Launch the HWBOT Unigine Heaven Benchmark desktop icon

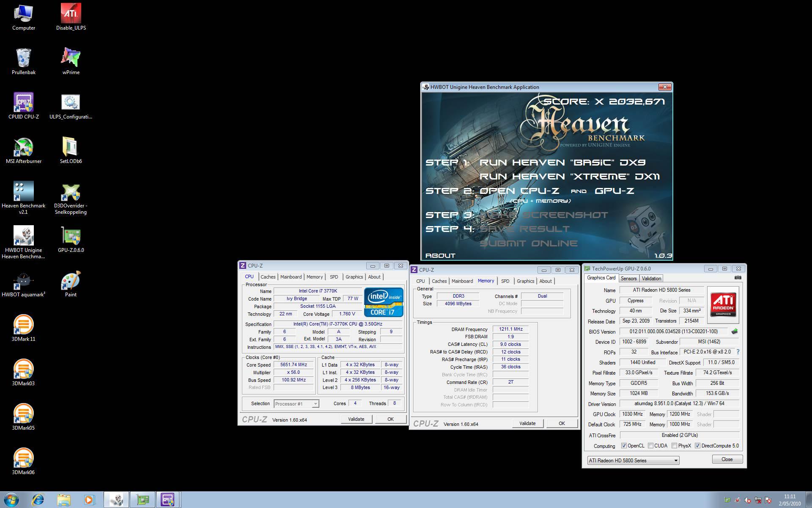24,242
